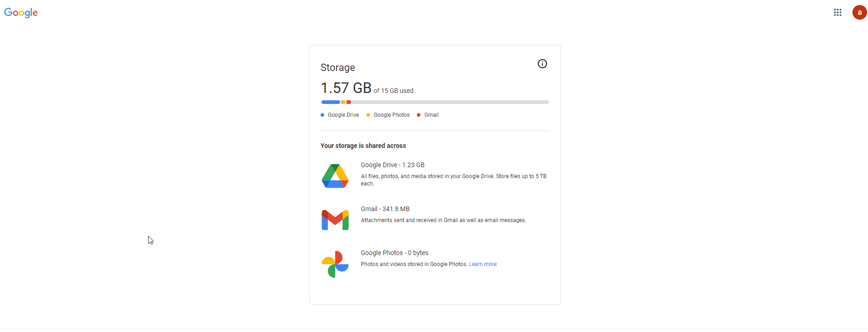Click the Storage card title

(x=337, y=68)
